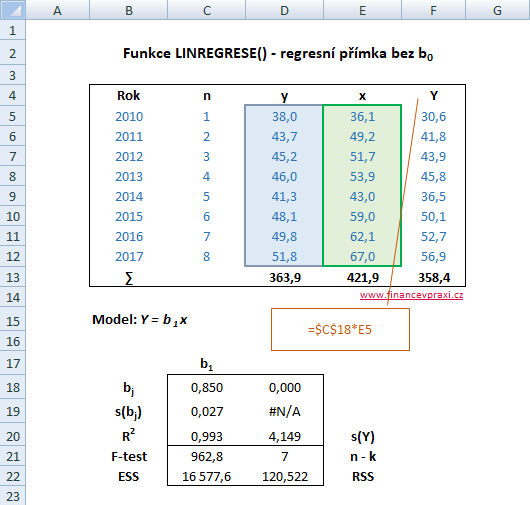Click the 'n - k' label

pyautogui.click(x=363, y=457)
